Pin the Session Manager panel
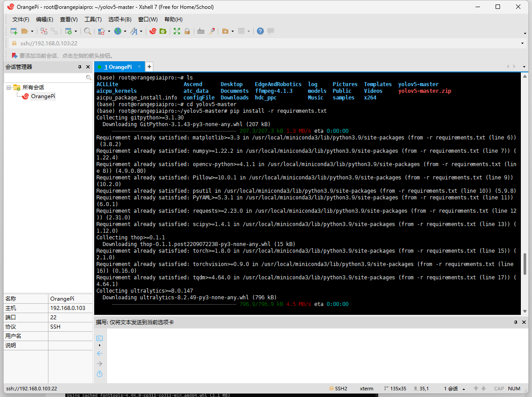This screenshot has width=532, height=397. coord(80,67)
